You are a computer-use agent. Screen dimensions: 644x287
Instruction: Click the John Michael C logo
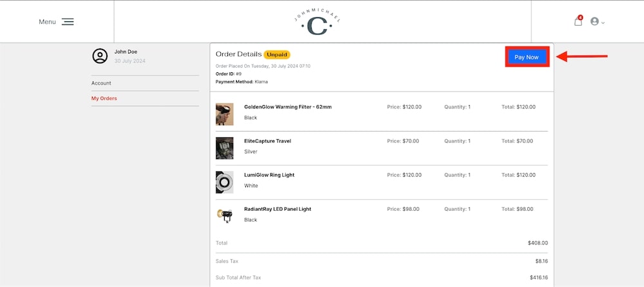tap(317, 22)
